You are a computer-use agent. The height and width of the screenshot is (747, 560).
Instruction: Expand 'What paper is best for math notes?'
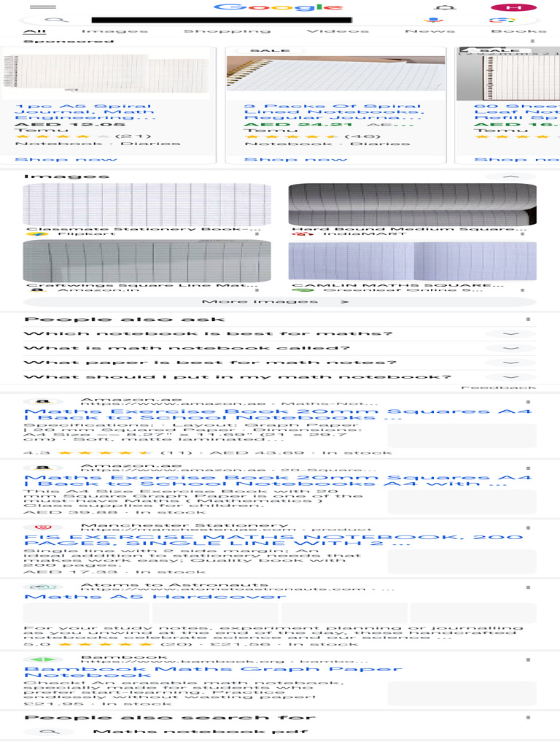click(279, 363)
